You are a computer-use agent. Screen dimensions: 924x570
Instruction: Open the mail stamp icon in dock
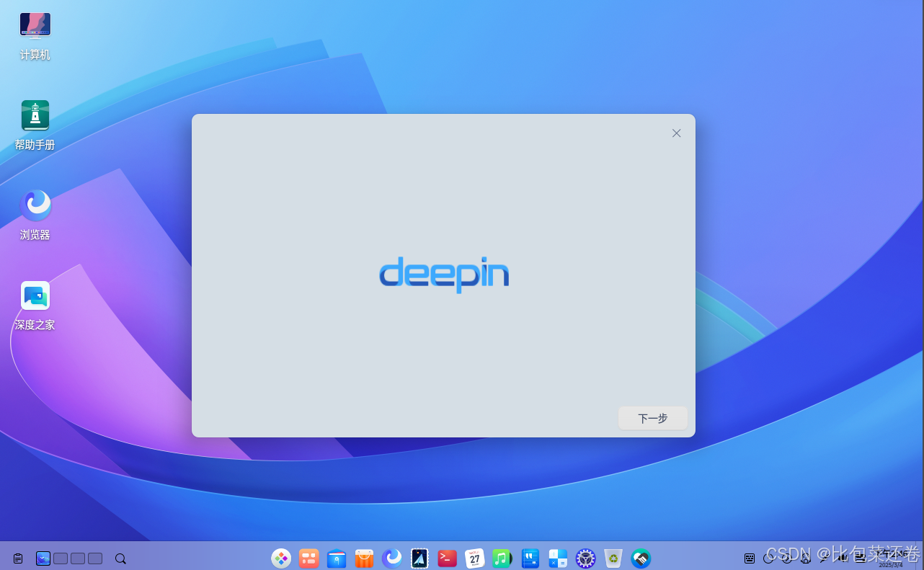(419, 558)
